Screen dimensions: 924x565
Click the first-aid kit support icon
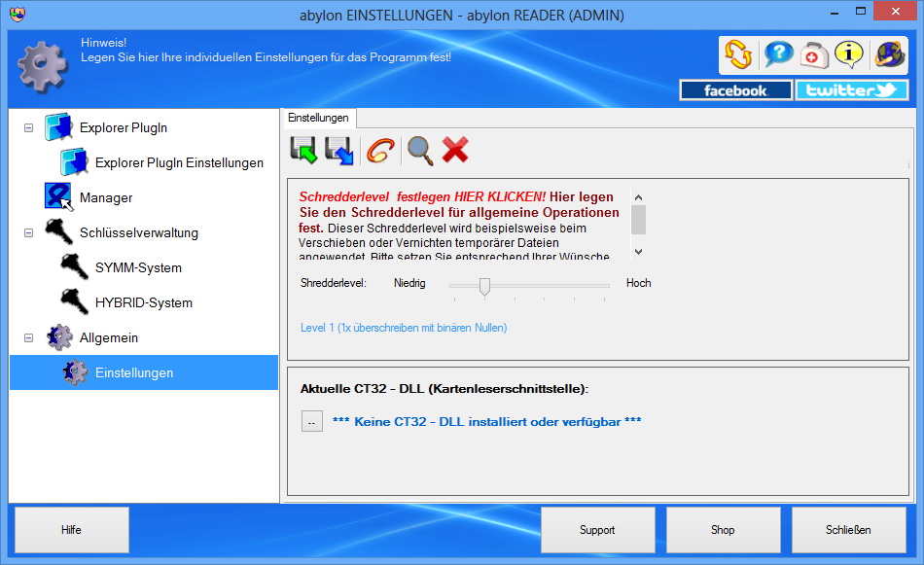coord(814,55)
